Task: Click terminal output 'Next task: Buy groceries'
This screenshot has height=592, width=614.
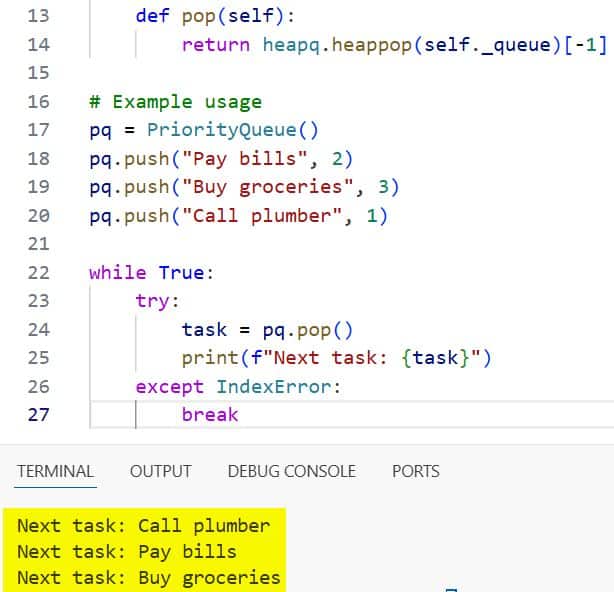Action: (x=149, y=578)
